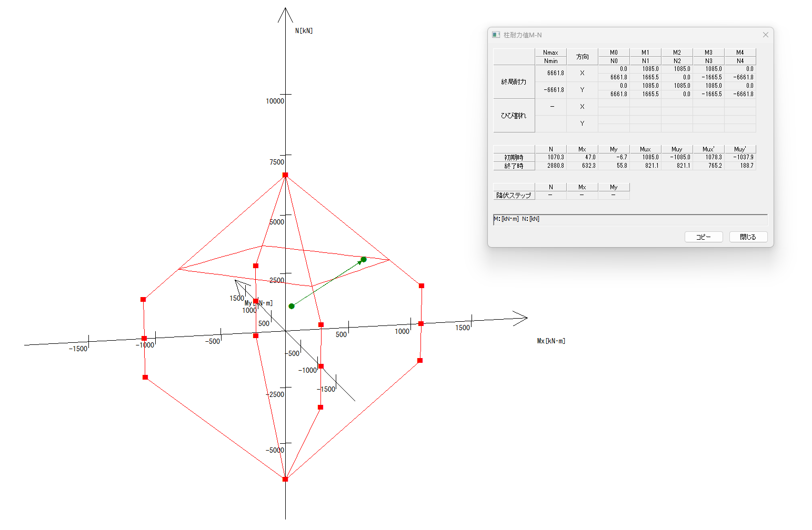This screenshot has height=530, width=812.
Task: Select the 初期時 row header
Action: click(514, 157)
